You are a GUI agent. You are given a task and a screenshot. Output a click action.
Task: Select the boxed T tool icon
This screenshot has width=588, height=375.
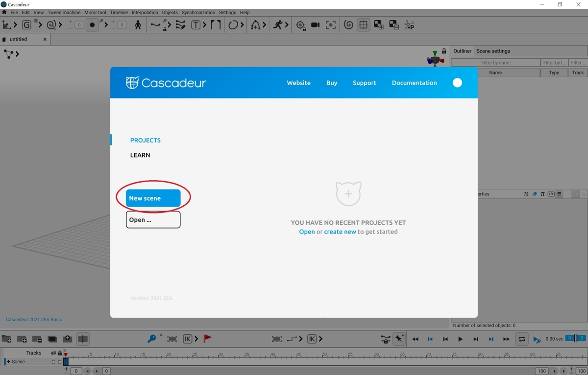pyautogui.click(x=196, y=24)
